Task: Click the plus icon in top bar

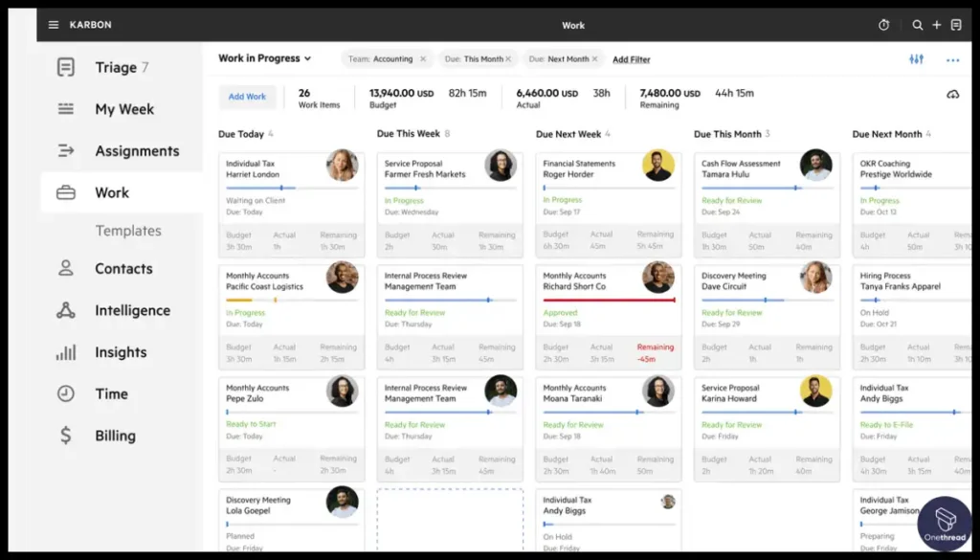Action: coord(937,25)
